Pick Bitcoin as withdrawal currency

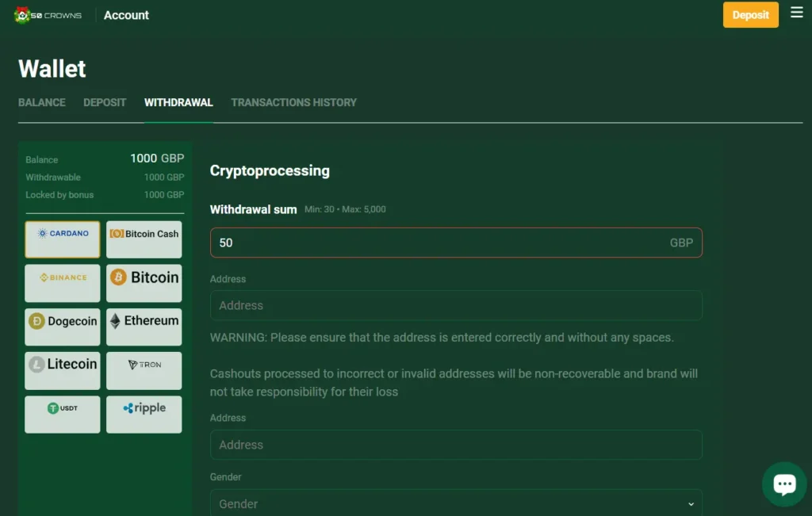(144, 283)
